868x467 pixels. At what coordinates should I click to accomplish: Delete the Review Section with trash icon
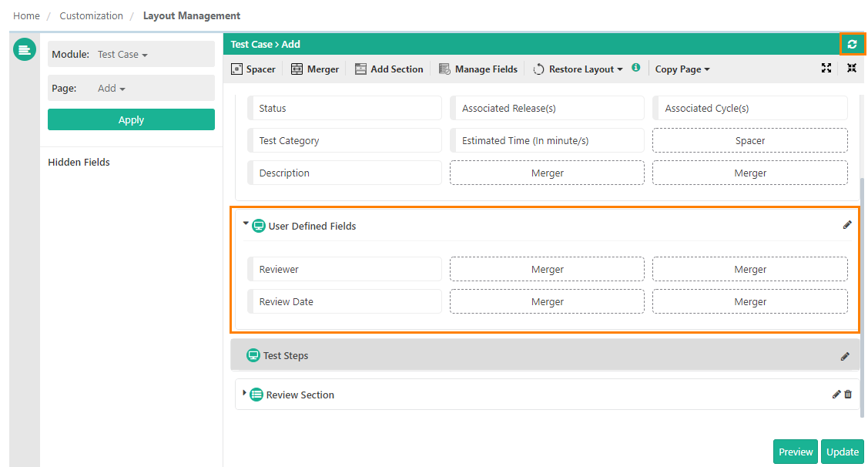pos(849,395)
